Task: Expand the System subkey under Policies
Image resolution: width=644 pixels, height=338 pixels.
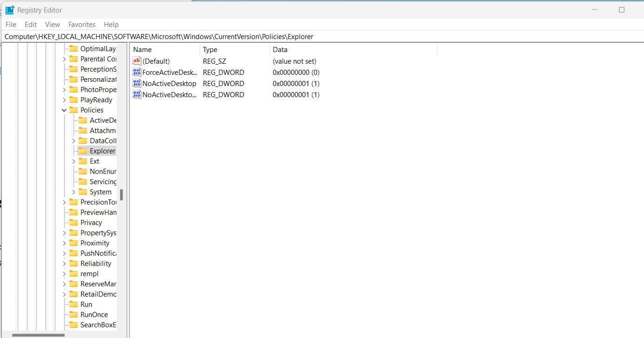Action: coord(74,192)
